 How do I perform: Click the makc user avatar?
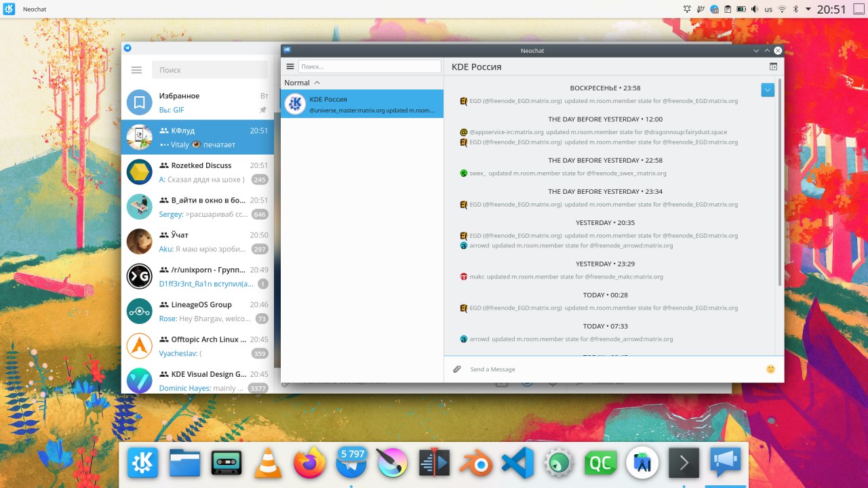pyautogui.click(x=464, y=277)
